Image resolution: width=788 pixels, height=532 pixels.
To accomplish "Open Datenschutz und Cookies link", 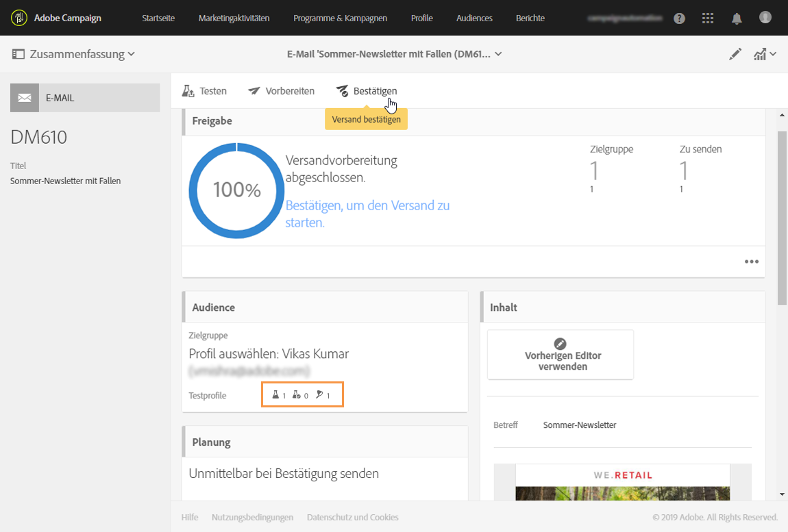I will pos(353,517).
